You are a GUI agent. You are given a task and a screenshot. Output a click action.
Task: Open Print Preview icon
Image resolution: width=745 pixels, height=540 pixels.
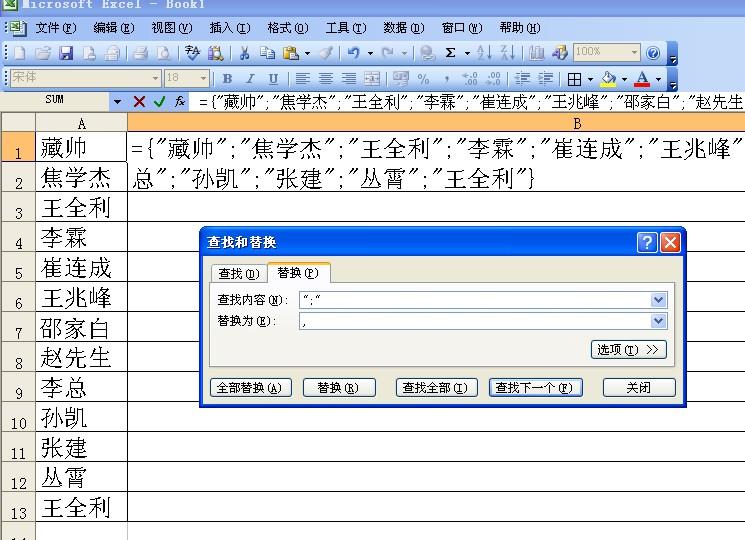163,53
